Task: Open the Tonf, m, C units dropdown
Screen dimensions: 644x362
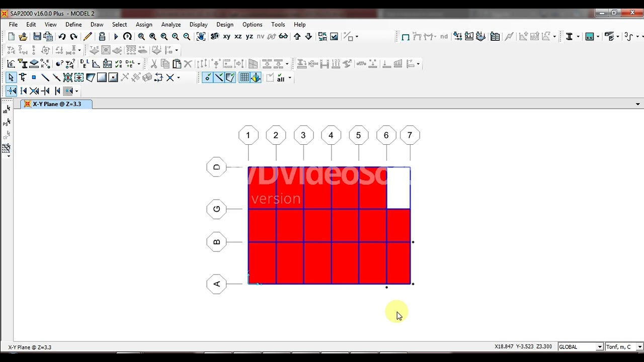Action: tap(624, 347)
